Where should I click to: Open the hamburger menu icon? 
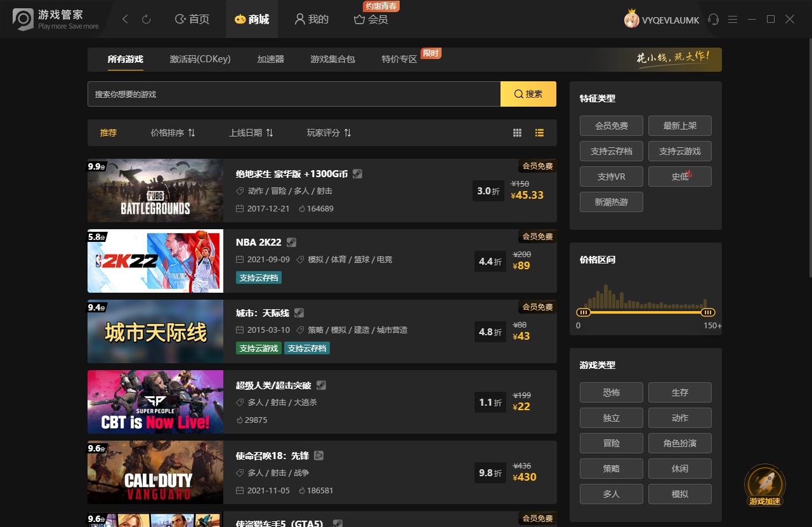pos(733,20)
